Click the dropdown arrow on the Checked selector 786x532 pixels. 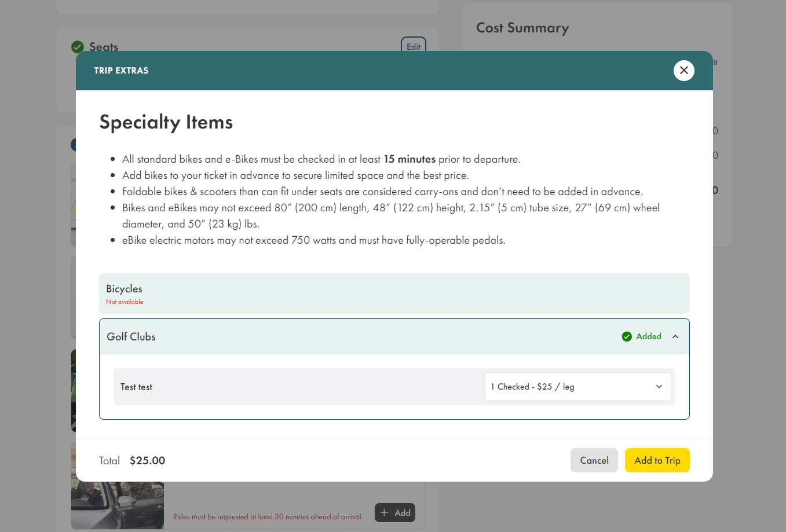[x=659, y=386]
